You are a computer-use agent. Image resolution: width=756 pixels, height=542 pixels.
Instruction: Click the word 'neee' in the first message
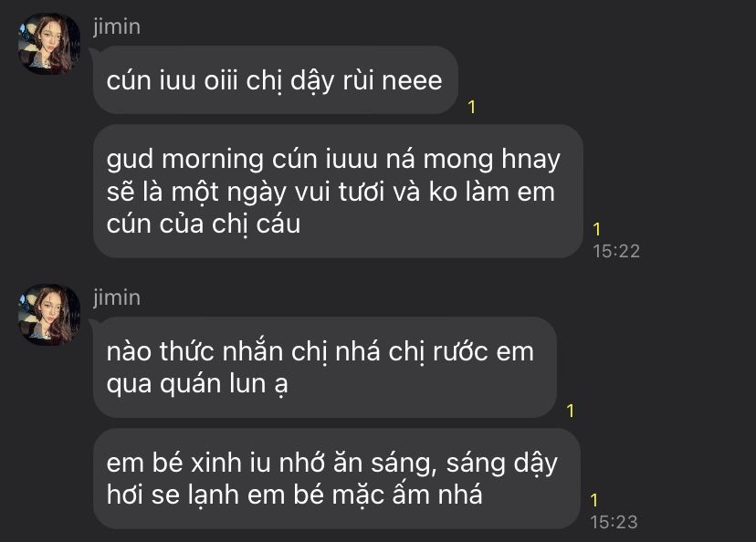[412, 80]
